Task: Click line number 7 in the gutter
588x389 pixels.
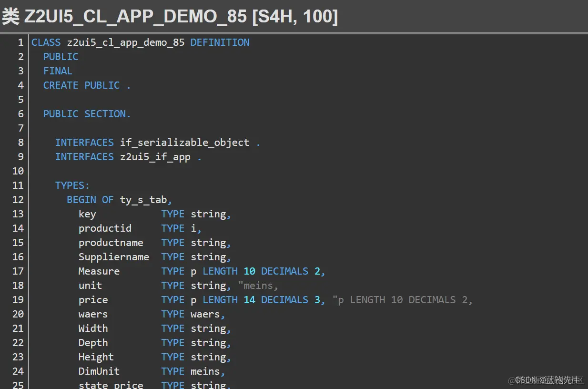Action: [x=20, y=128]
